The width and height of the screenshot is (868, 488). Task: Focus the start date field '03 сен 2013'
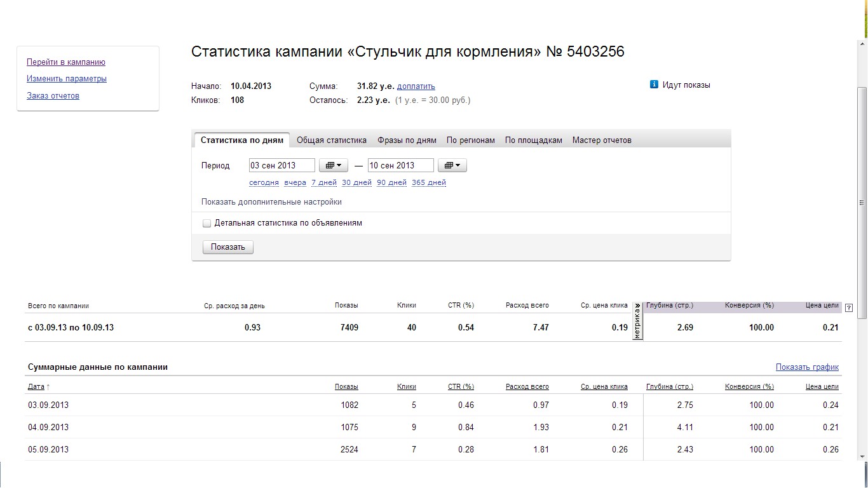(281, 165)
